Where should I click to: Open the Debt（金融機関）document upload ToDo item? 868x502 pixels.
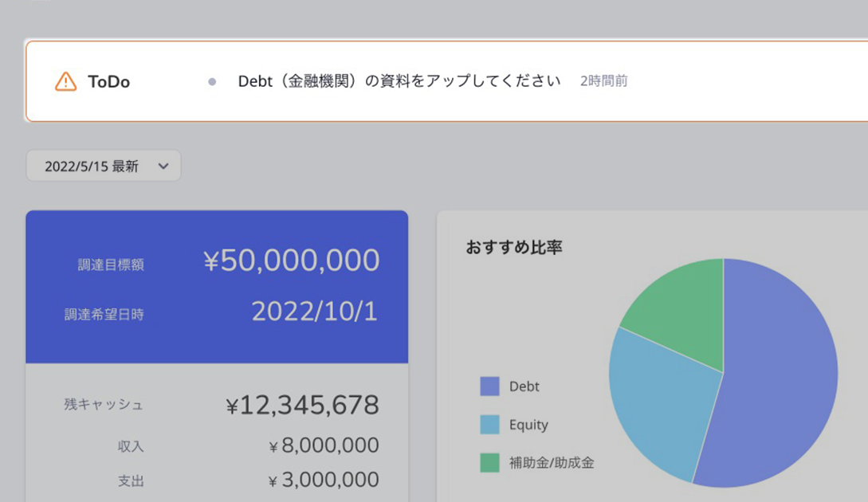tap(399, 81)
